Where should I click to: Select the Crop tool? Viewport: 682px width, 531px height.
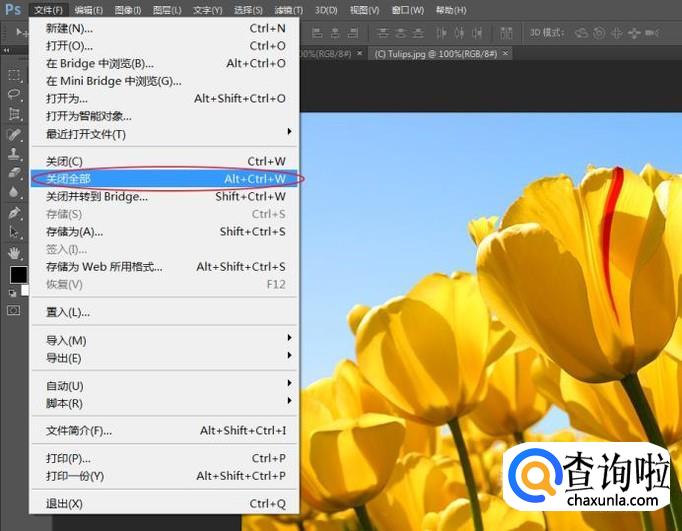point(14,114)
